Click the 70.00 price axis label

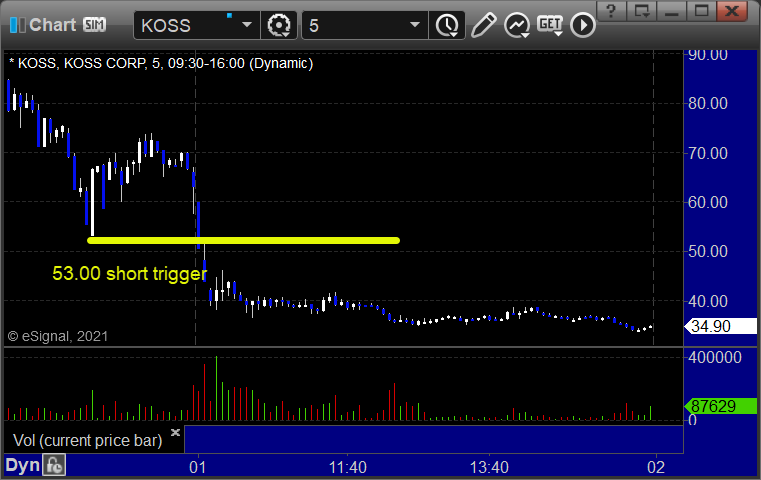(x=708, y=153)
